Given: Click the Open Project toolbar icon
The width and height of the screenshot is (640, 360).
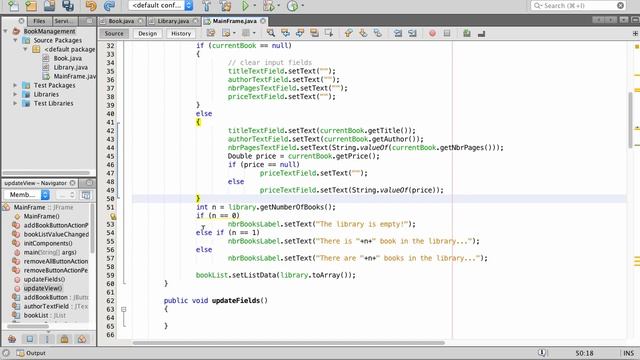Looking at the screenshot, I should point(49,5).
